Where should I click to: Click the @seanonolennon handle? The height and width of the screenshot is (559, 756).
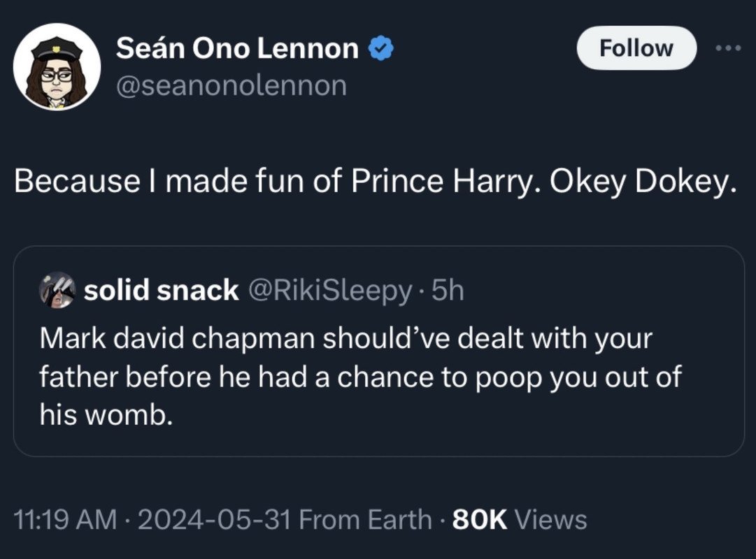coord(231,86)
